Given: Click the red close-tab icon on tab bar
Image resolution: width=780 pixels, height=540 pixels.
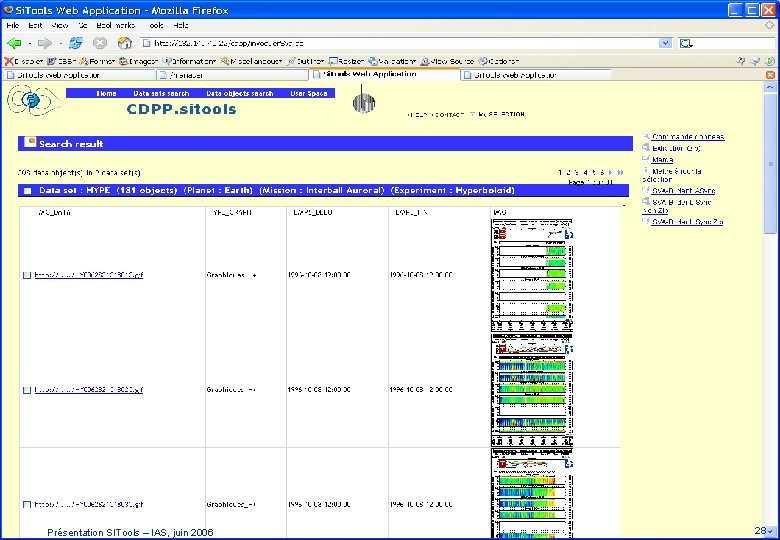Looking at the screenshot, I should click(770, 75).
